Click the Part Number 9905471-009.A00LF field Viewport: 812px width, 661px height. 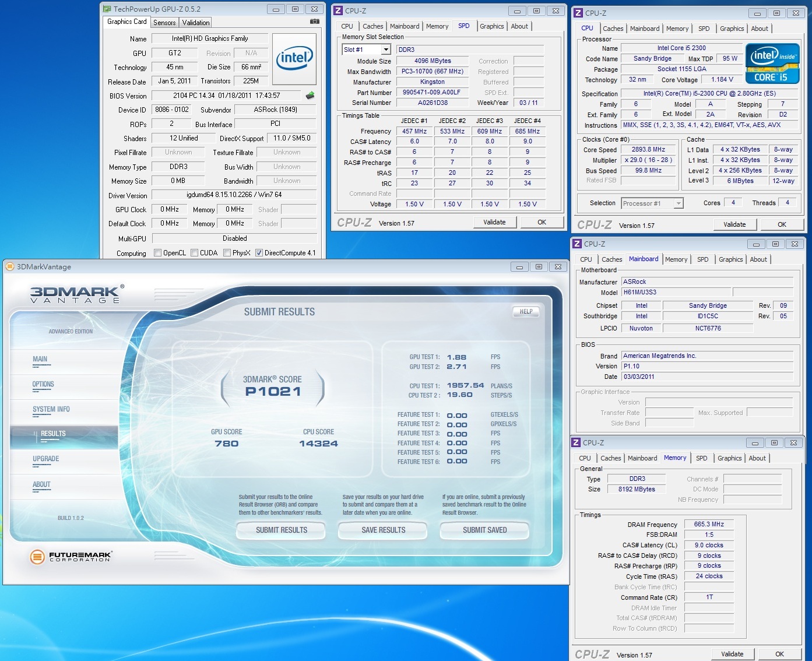coord(431,92)
